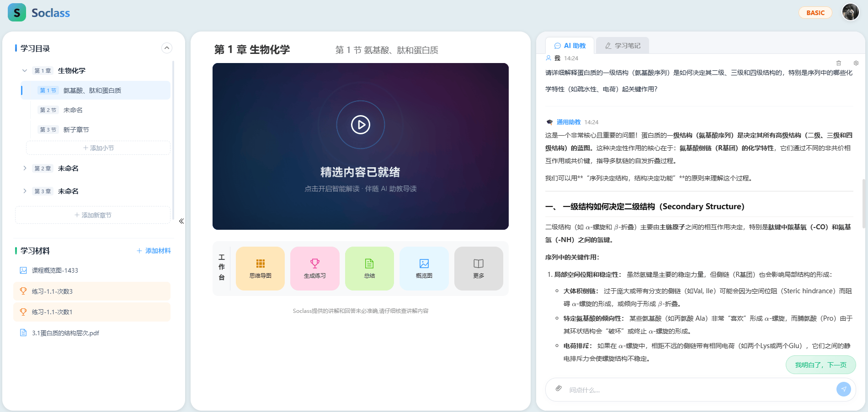The height and width of the screenshot is (412, 868).
Task: Attach a file using the paperclip icon
Action: pos(558,389)
